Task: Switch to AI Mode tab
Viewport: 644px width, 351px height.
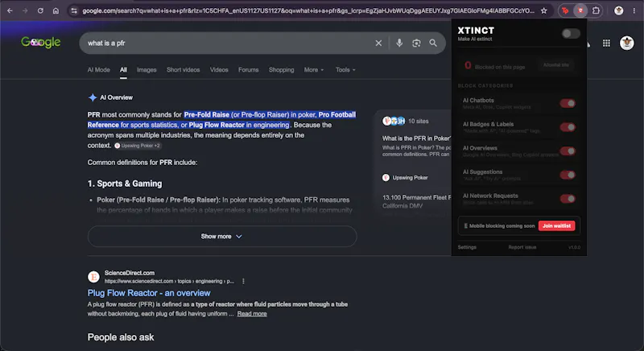Action: [x=98, y=70]
